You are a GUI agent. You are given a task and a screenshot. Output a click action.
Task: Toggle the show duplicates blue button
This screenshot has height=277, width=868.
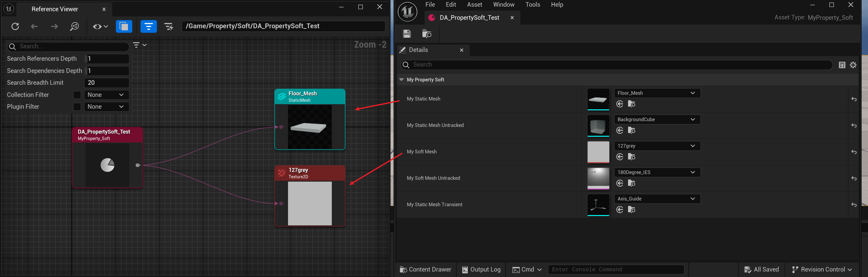click(124, 26)
